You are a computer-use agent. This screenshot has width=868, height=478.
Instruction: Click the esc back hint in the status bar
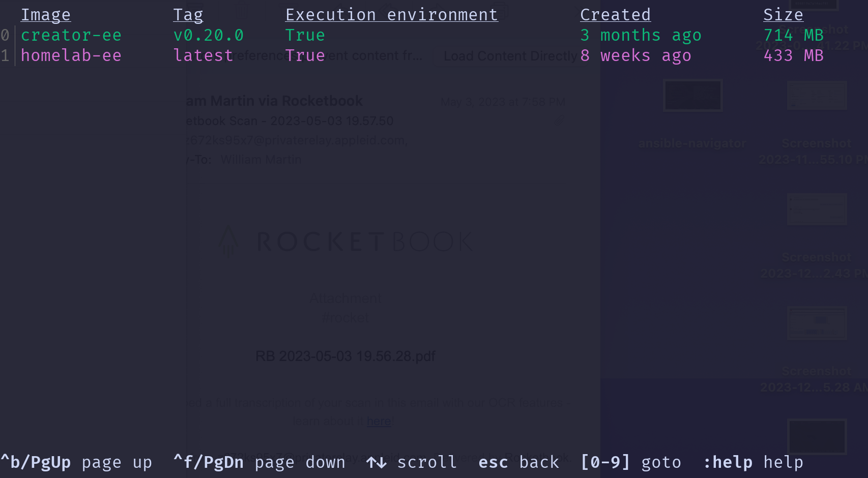518,462
